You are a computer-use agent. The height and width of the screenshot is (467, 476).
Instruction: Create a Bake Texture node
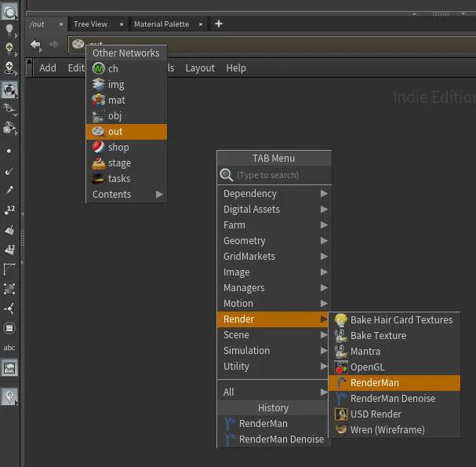click(x=394, y=336)
